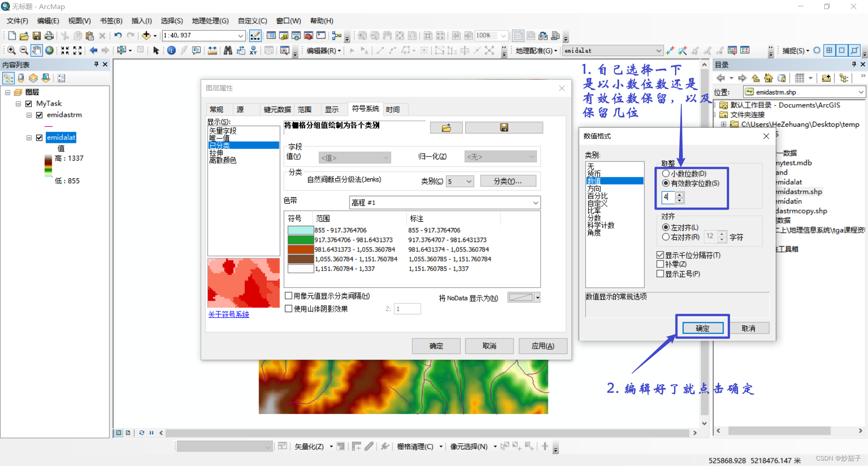Image resolution: width=868 pixels, height=466 pixels.
Task: Enable the 补零 checkbox
Action: pos(660,264)
